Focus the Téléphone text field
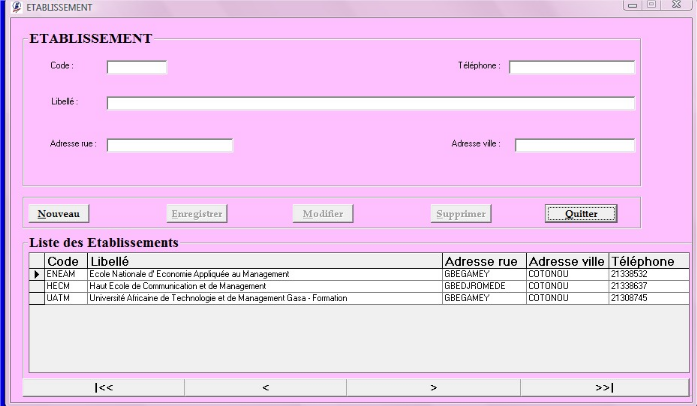The width and height of the screenshot is (697, 406). [x=571, y=67]
